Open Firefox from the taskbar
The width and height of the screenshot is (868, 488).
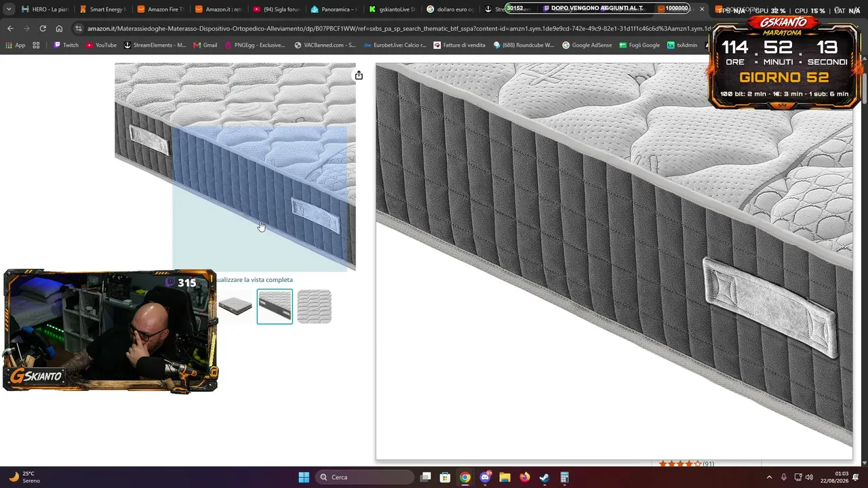(x=524, y=477)
